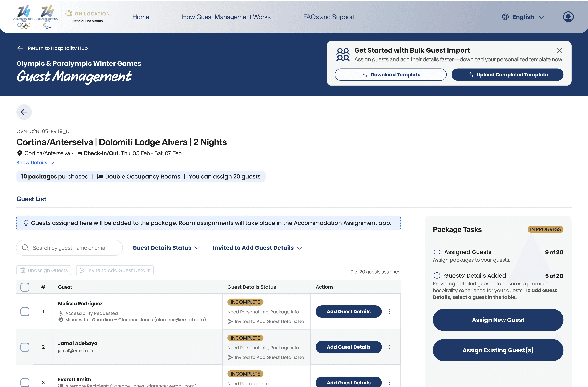Click the Assigned Guests progress circle icon
The image size is (588, 387).
437,252
